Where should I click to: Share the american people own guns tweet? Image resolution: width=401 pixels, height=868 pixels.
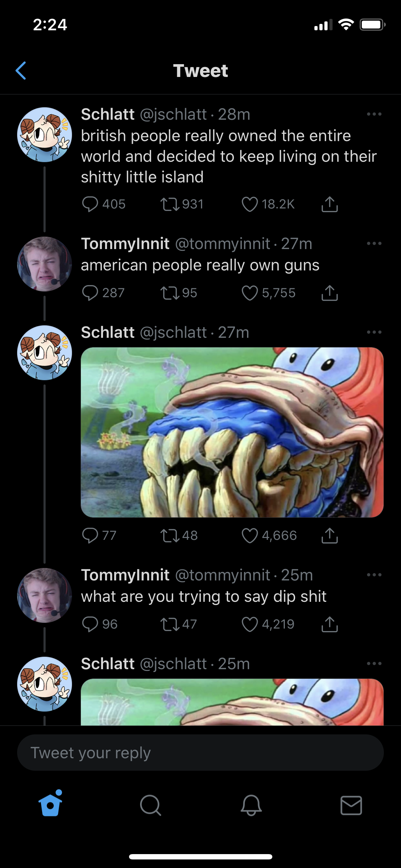point(329,293)
